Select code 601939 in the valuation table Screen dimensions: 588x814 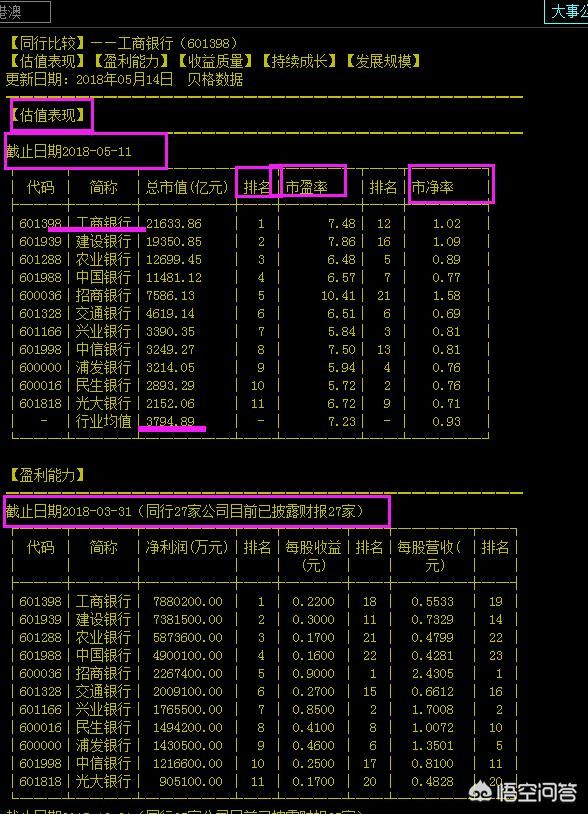pyautogui.click(x=40, y=242)
